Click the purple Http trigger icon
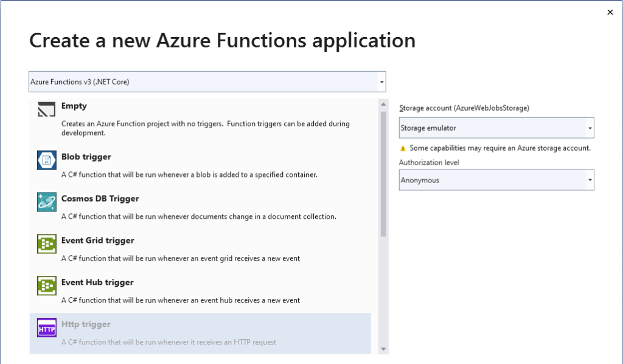This screenshot has width=623, height=364. click(x=47, y=328)
